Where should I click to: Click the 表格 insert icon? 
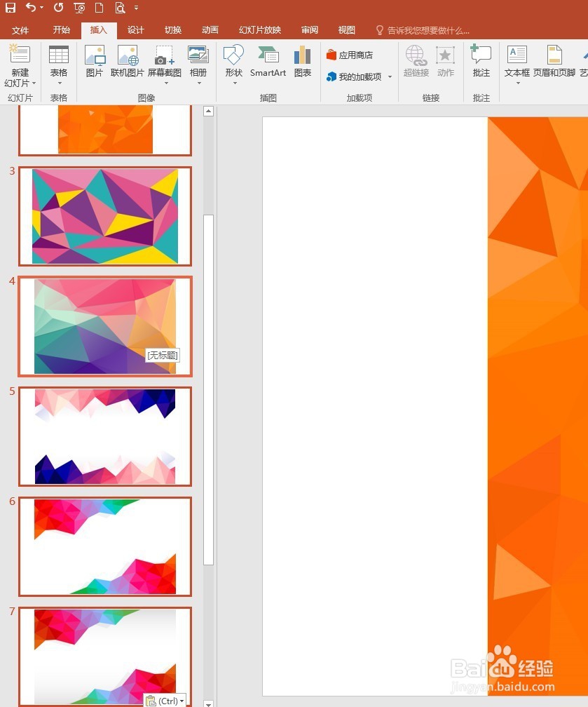(x=59, y=55)
